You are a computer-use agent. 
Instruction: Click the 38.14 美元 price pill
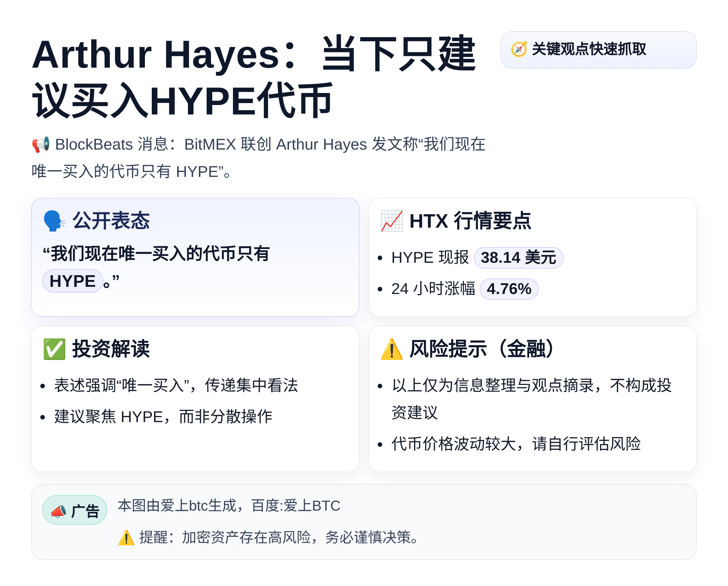click(x=518, y=258)
